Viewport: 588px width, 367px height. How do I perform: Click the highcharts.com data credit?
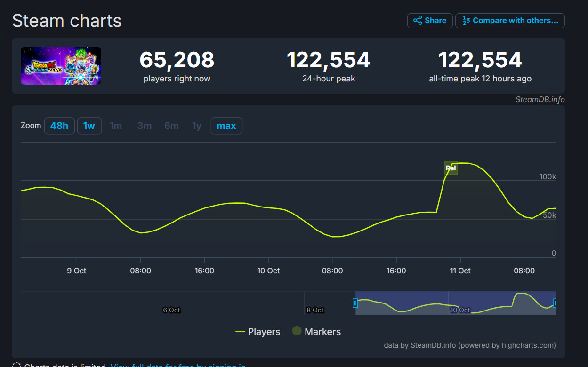pyautogui.click(x=470, y=345)
